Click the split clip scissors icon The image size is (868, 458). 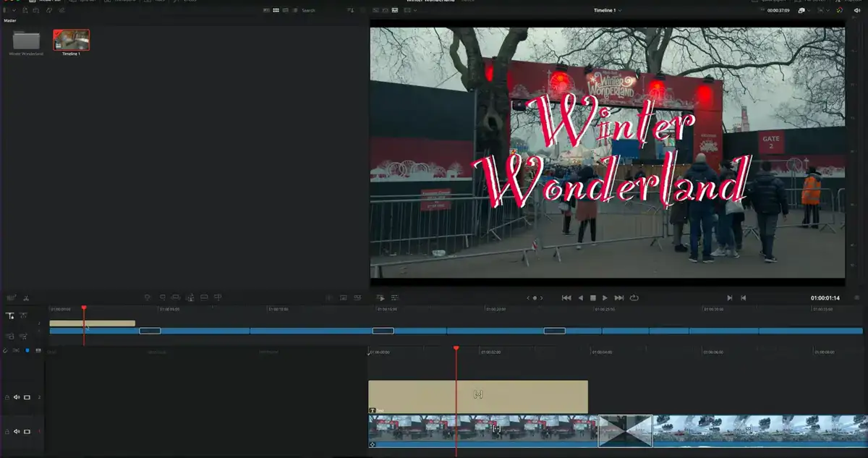(x=26, y=297)
